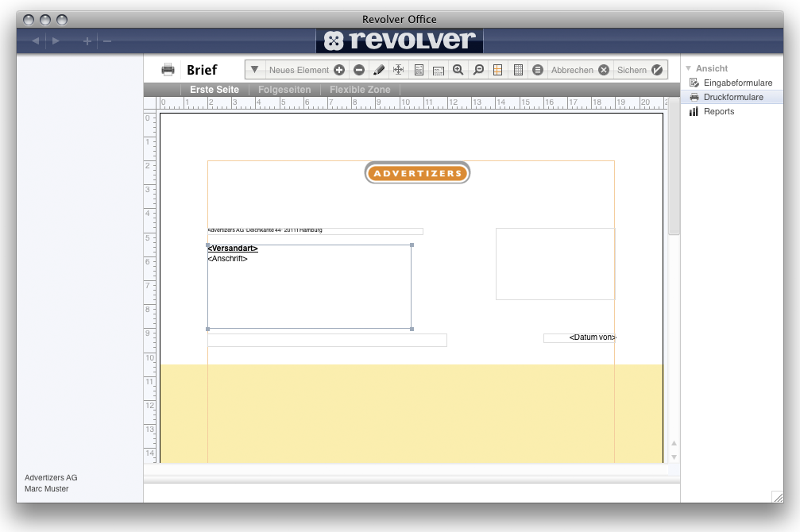This screenshot has width=800, height=532.
Task: Select Druckformulare in sidebar
Action: tap(732, 97)
